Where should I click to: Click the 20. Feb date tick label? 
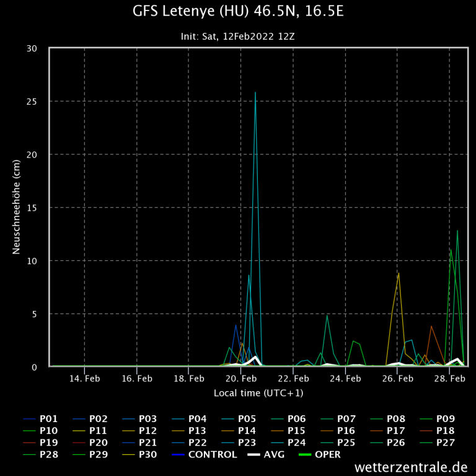click(x=241, y=378)
